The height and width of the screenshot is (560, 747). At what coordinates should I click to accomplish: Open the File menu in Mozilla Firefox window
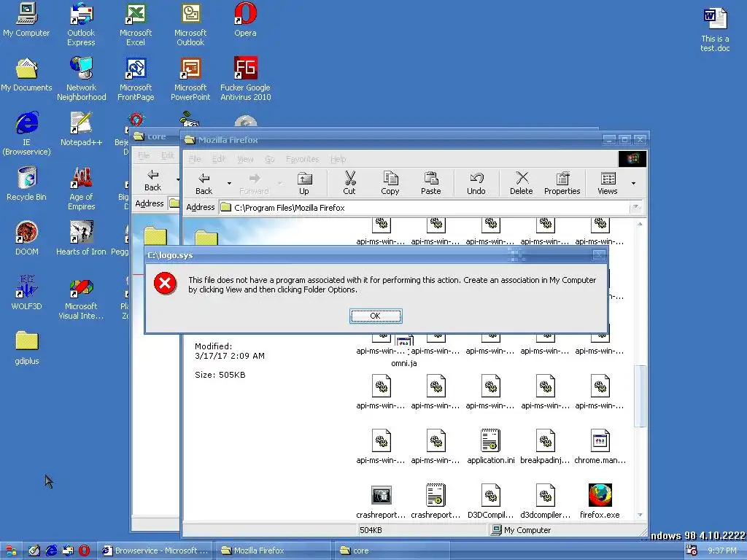[x=194, y=159]
